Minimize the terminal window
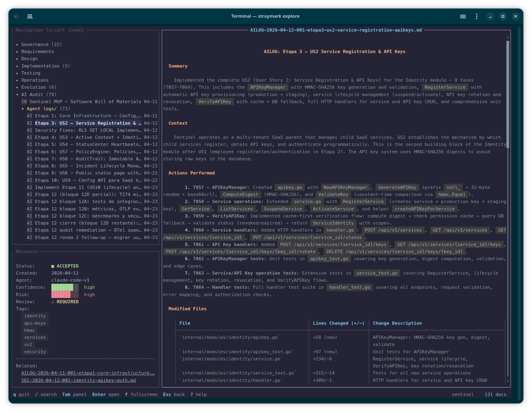The height and width of the screenshot is (412, 532). [490, 16]
